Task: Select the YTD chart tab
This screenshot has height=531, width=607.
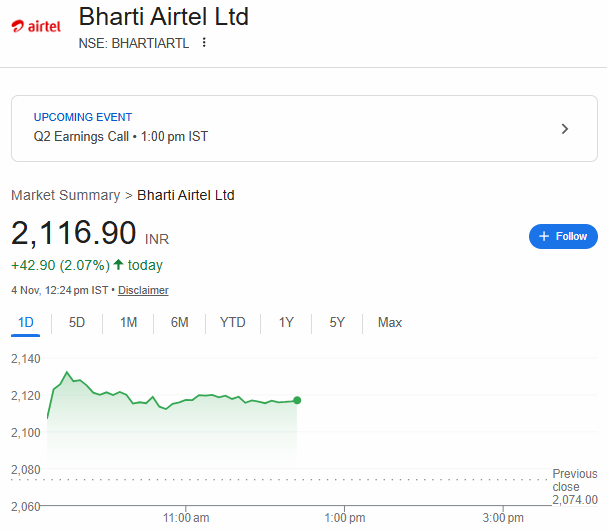Action: point(233,322)
